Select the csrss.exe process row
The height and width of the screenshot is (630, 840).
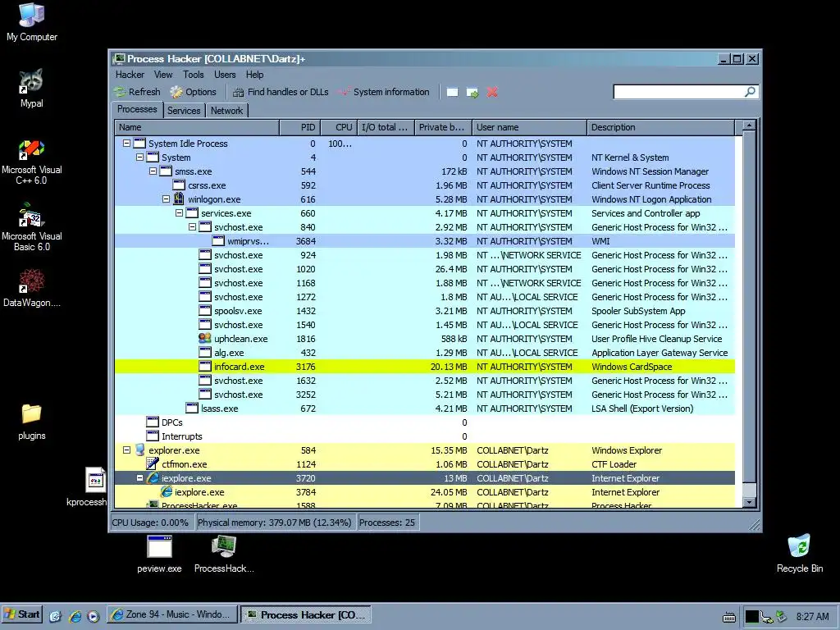(425, 185)
